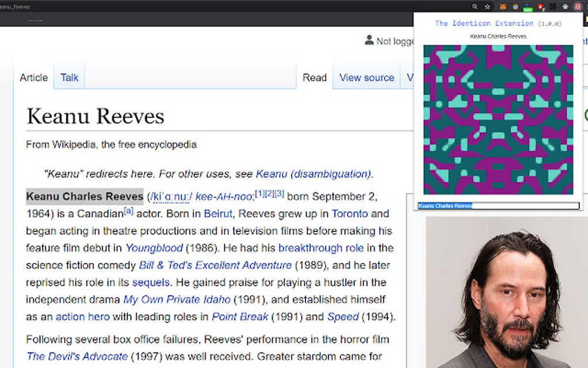The height and width of the screenshot is (368, 588).
Task: Open the View source tab
Action: (x=367, y=78)
